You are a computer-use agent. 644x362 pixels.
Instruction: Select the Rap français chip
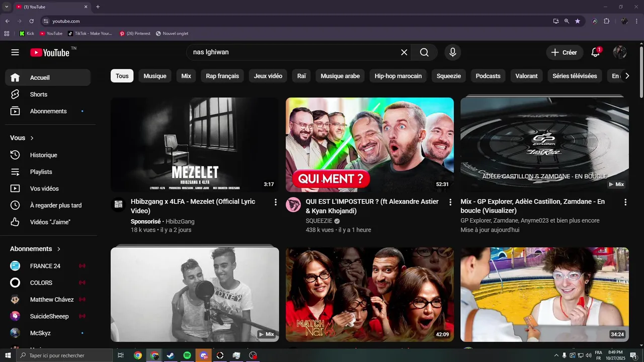(222, 76)
